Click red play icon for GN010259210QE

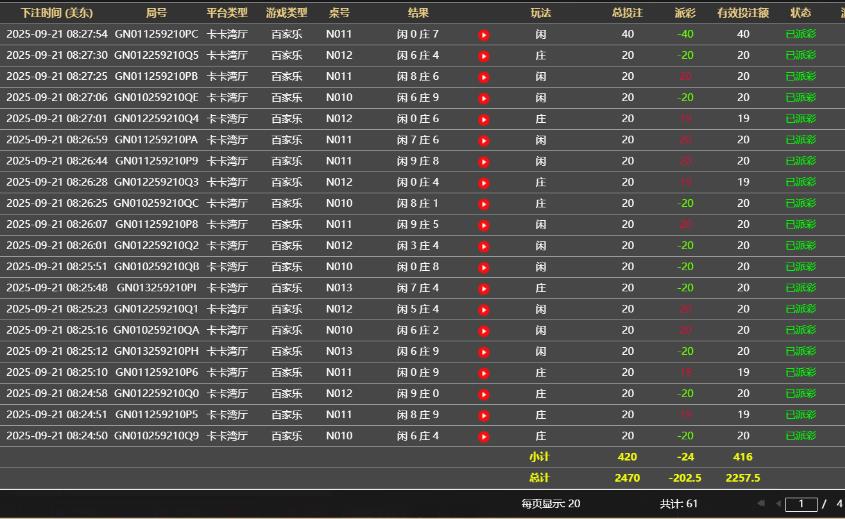pos(484,98)
